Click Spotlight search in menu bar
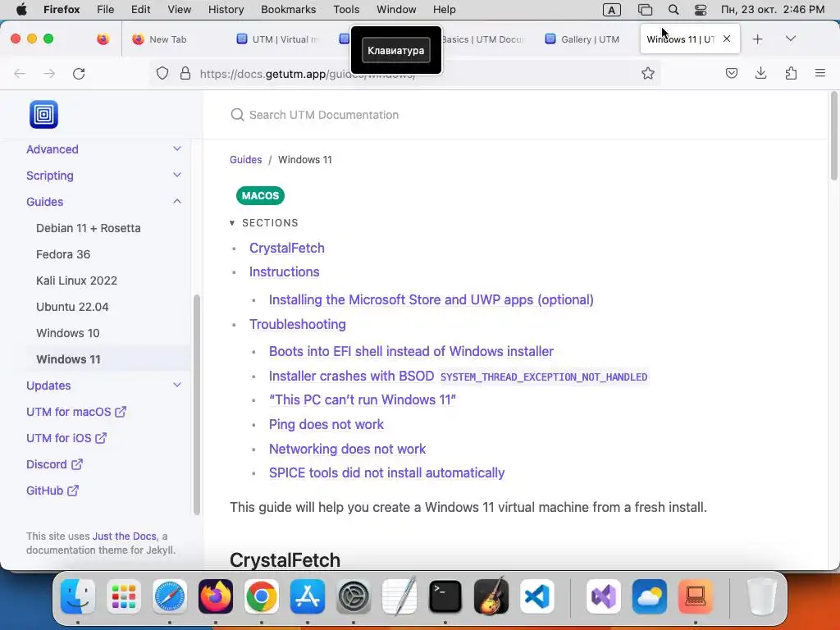 673,10
